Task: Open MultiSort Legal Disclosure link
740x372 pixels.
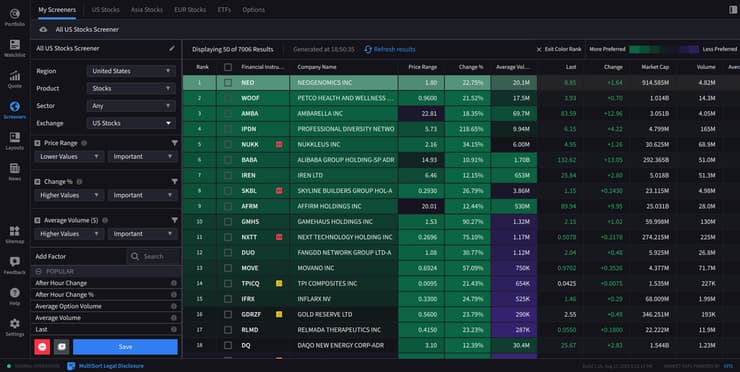Action: click(111, 366)
